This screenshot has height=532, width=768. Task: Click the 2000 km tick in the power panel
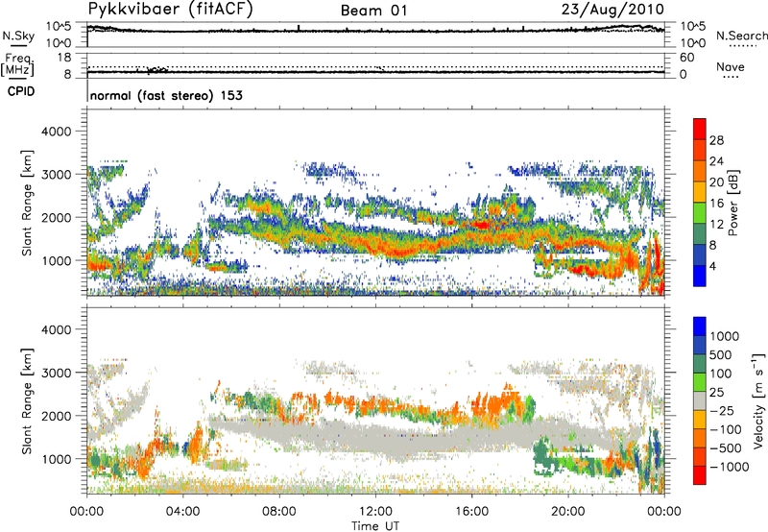point(56,217)
